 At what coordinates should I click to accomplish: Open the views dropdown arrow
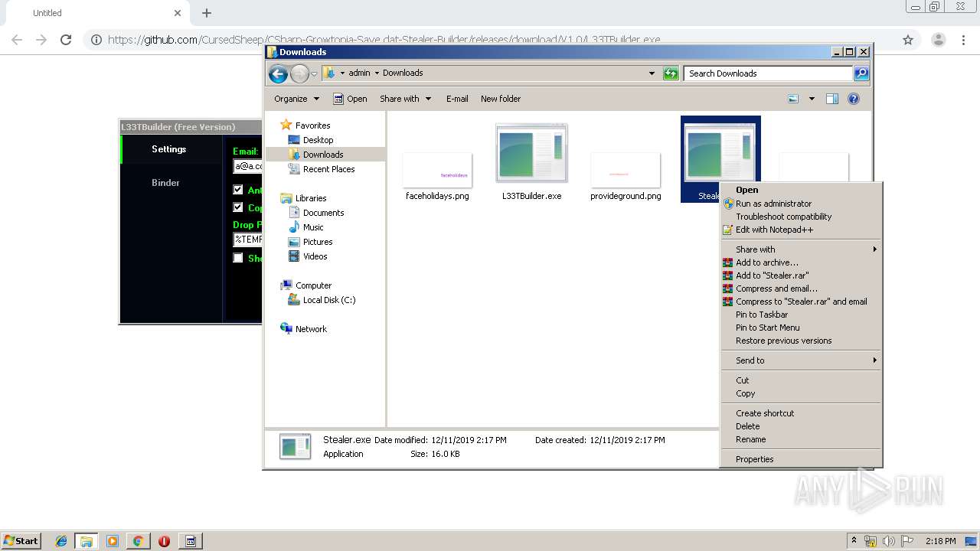(x=812, y=99)
